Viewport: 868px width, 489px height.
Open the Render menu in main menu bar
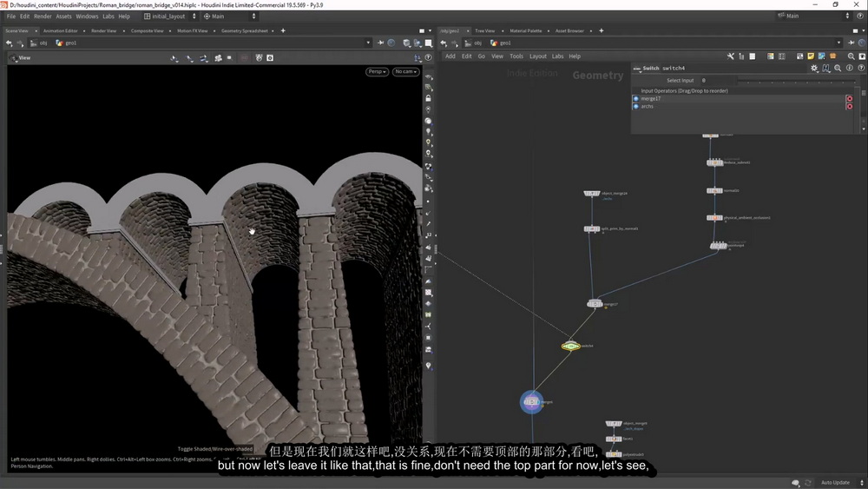(43, 16)
